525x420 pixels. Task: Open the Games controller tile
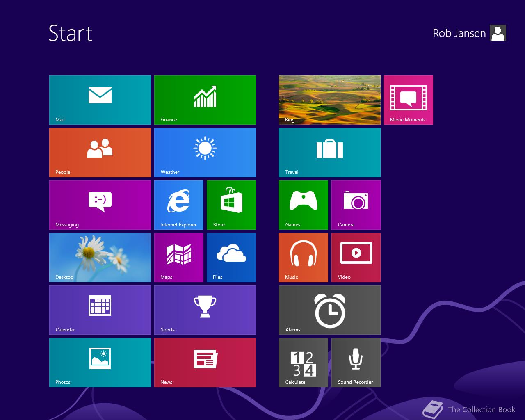[304, 205]
